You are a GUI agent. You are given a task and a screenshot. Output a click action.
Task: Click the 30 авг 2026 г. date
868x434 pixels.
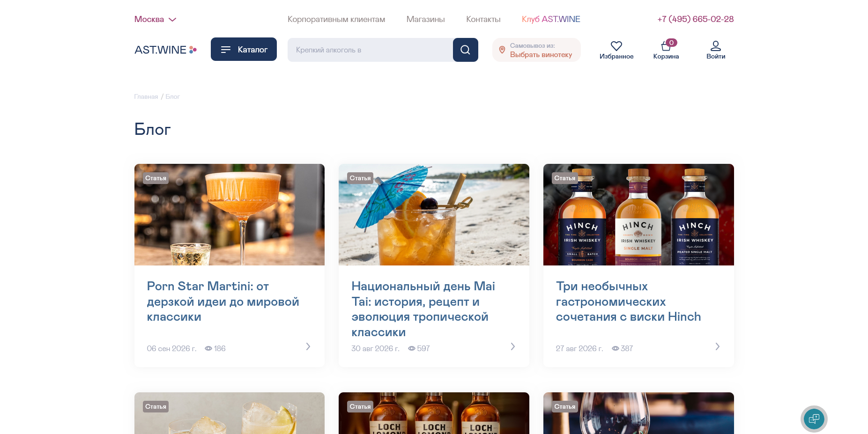(376, 348)
